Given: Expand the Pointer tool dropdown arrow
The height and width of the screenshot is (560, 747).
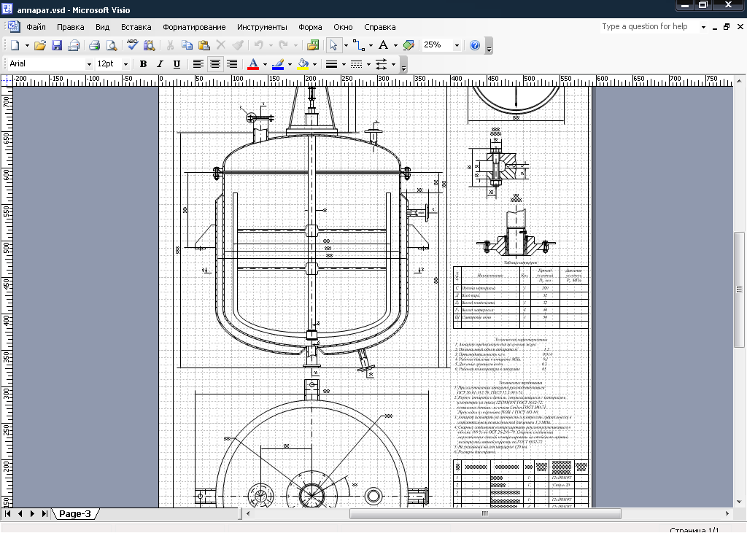Looking at the screenshot, I should click(x=346, y=45).
